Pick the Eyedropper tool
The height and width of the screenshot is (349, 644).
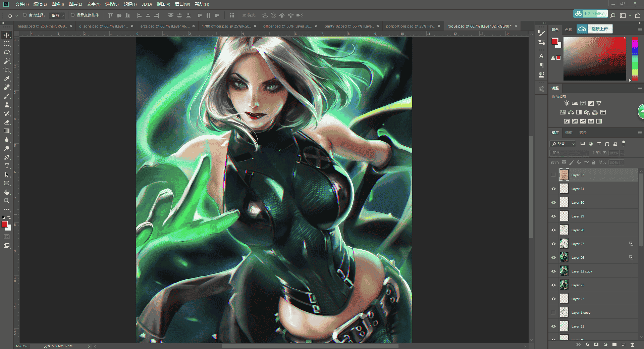point(7,79)
